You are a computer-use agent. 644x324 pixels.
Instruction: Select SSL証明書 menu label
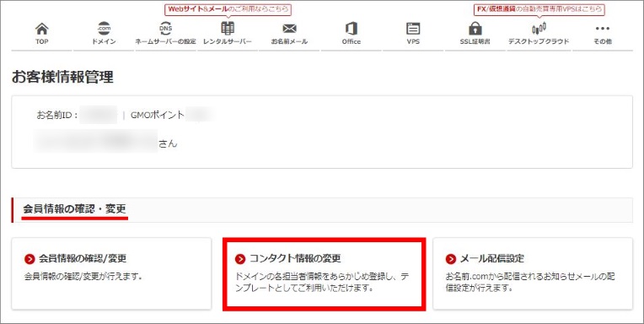475,41
